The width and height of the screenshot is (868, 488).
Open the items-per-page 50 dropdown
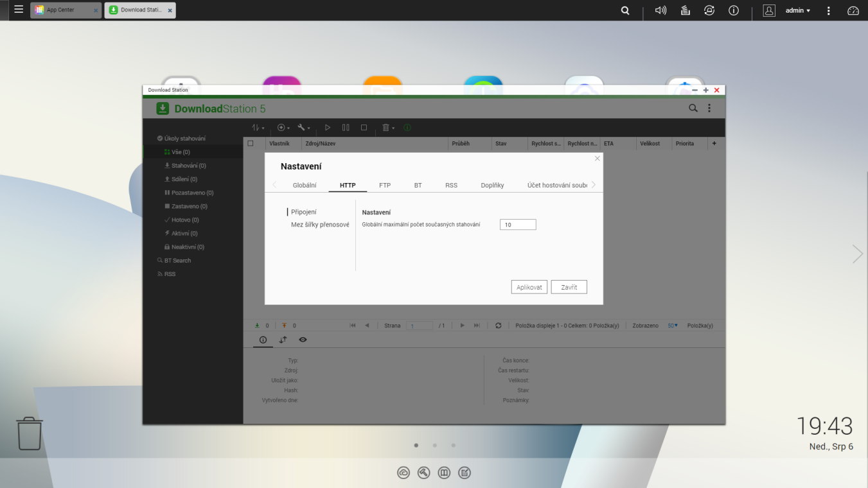coord(673,326)
